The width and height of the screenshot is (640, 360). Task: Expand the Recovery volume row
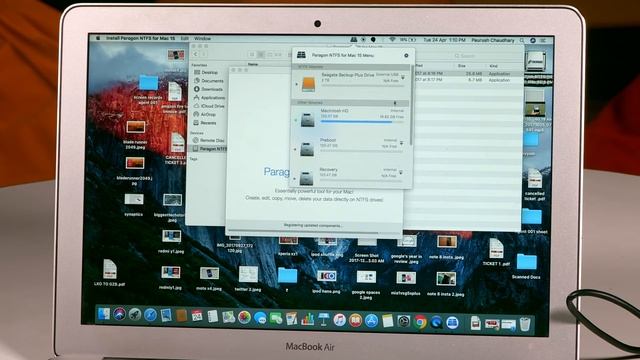click(x=295, y=178)
